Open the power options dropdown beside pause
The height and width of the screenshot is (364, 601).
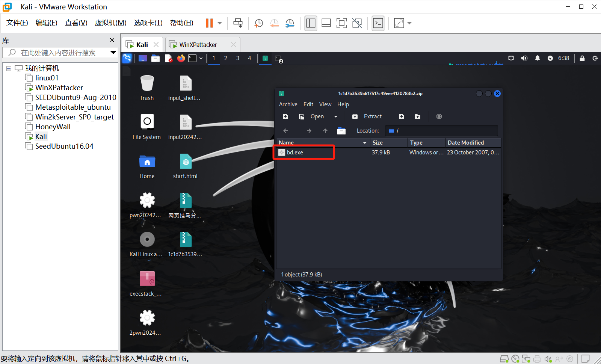coord(220,23)
